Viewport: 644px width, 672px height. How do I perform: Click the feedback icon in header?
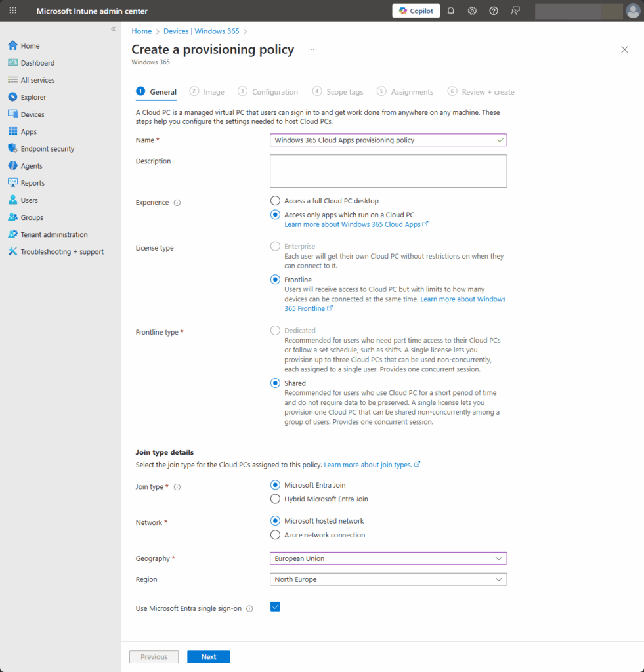click(515, 11)
